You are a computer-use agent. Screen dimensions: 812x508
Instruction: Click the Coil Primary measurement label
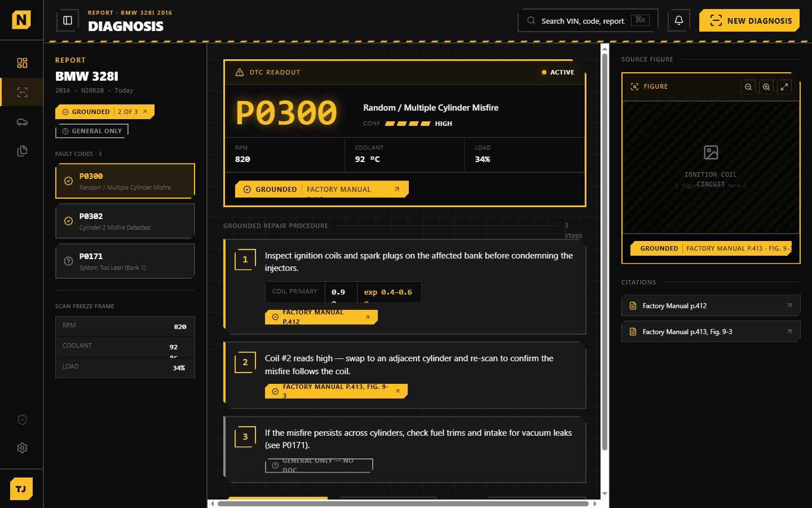click(x=295, y=292)
